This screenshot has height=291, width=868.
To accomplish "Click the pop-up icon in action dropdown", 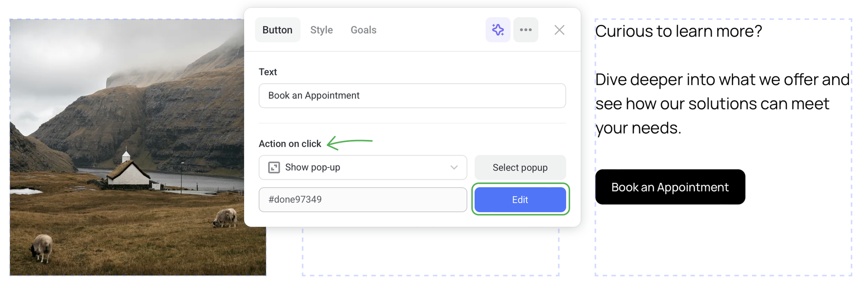I will click(x=274, y=167).
